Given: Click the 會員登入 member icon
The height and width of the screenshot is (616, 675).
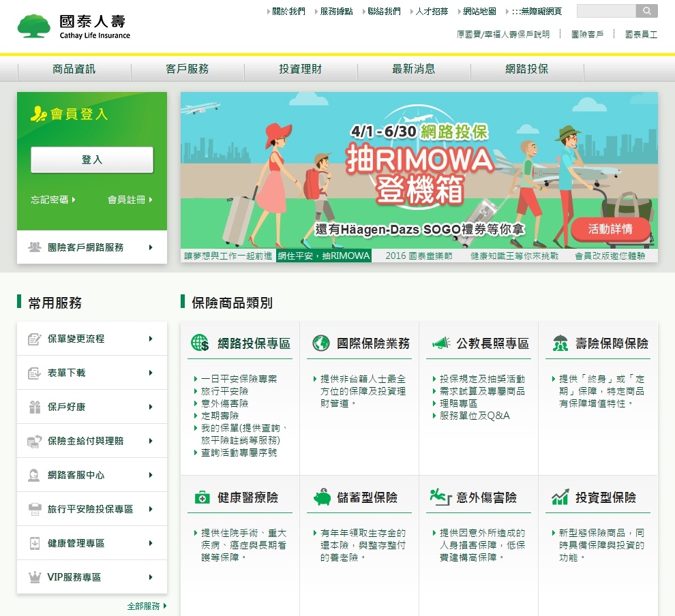Looking at the screenshot, I should (x=38, y=114).
